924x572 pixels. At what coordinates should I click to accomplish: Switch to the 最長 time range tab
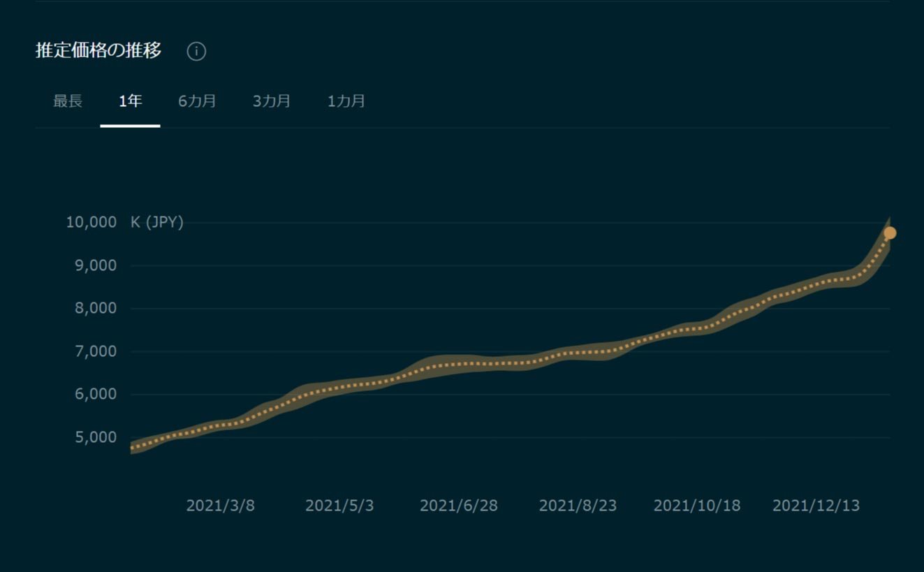(68, 101)
